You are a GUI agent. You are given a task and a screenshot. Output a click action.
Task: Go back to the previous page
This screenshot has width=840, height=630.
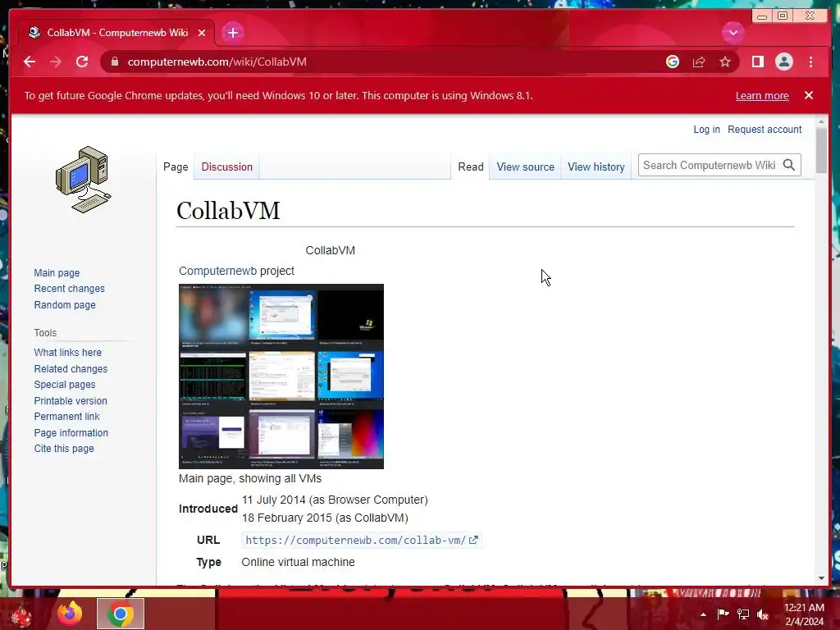30,62
